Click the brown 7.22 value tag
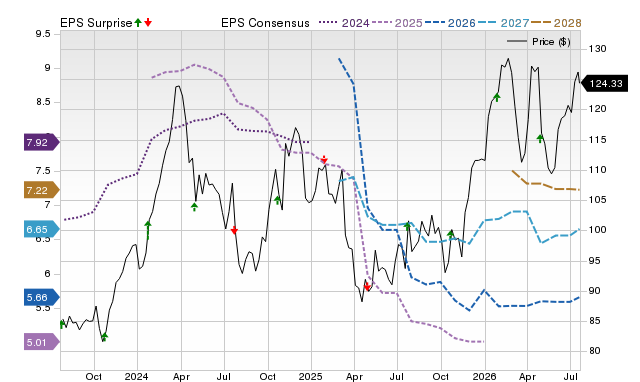The width and height of the screenshot is (640, 382). coord(42,190)
